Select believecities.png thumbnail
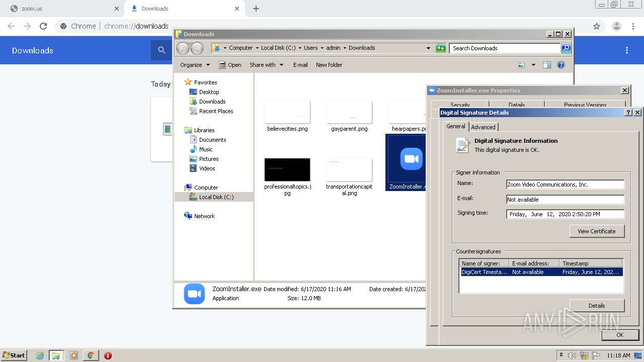Screen dimensions: 644x362 click(287, 112)
